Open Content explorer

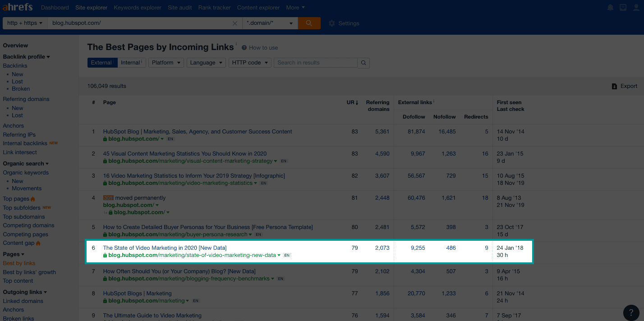pos(258,8)
